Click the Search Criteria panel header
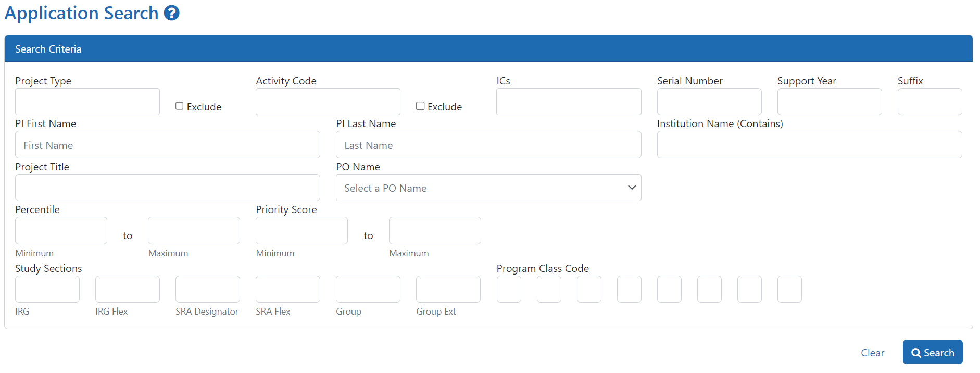This screenshot has height=373, width=980. 488,49
